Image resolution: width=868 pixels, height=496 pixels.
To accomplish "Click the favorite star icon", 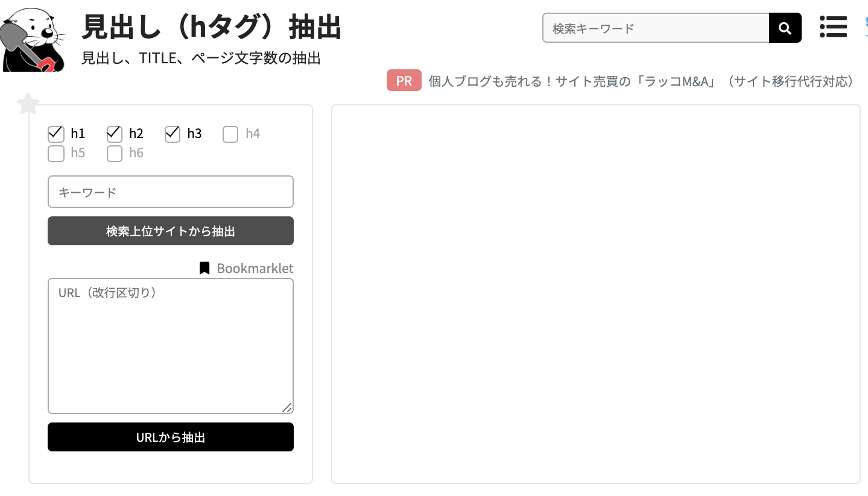I will 28,104.
